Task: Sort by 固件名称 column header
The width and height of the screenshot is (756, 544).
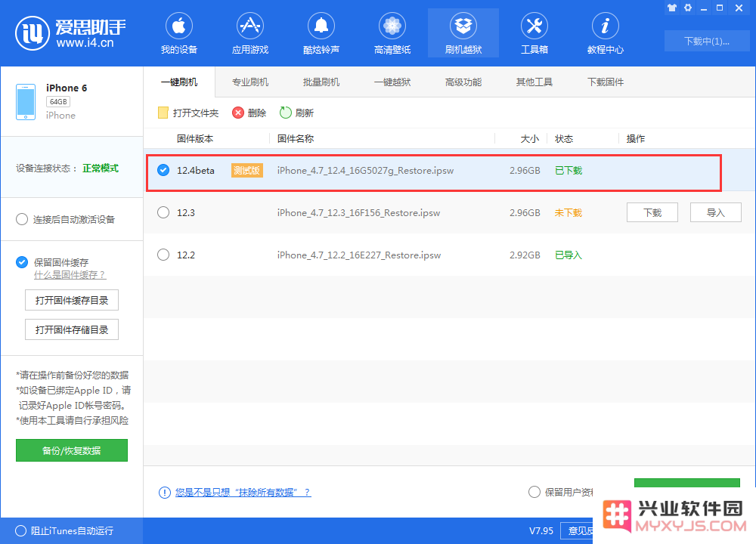Action: 296,139
